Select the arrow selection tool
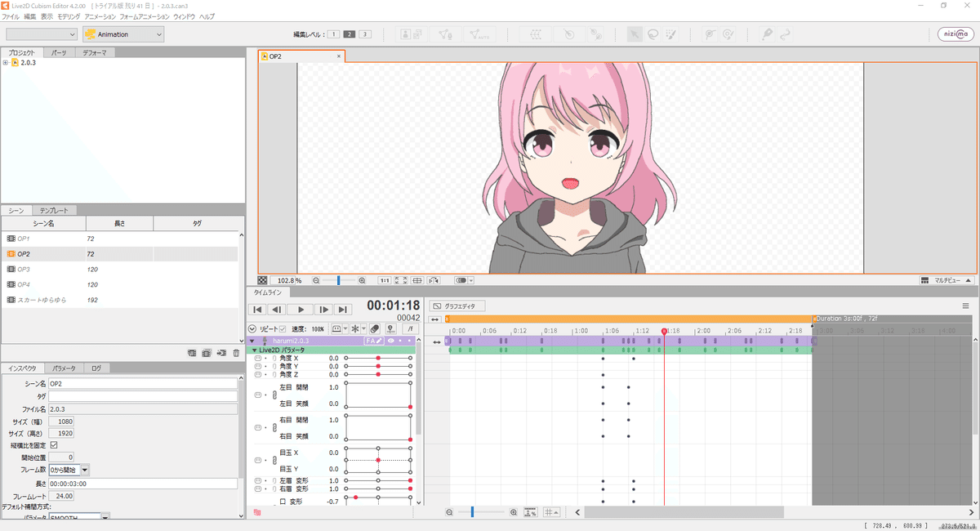The width and height of the screenshot is (980, 531). (635, 34)
